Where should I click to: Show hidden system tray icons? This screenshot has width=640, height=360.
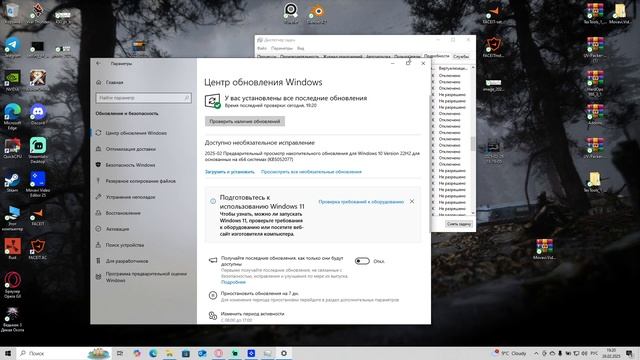(536, 353)
